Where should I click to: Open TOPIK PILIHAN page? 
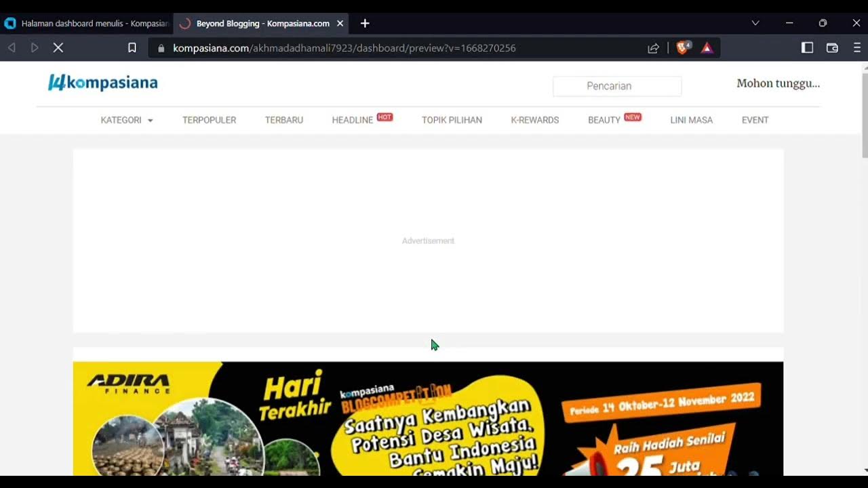452,120
